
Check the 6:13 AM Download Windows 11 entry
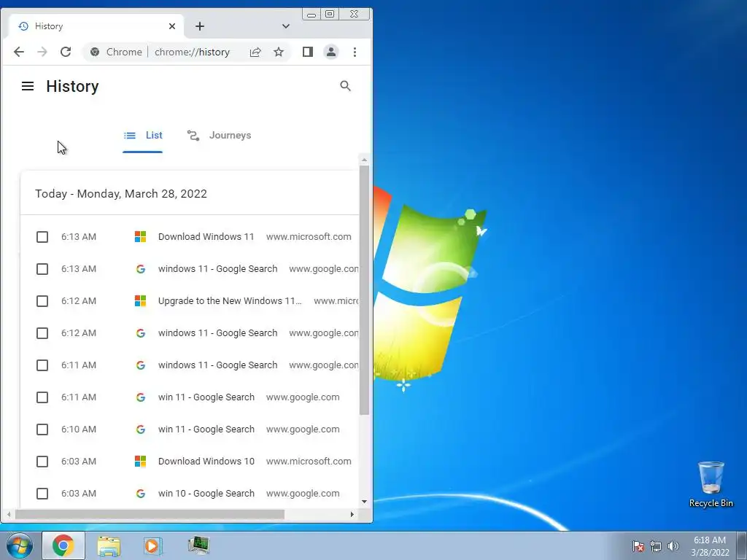(x=42, y=237)
